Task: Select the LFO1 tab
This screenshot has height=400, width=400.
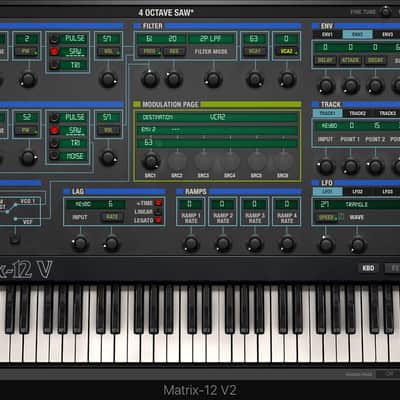Action: tap(327, 192)
